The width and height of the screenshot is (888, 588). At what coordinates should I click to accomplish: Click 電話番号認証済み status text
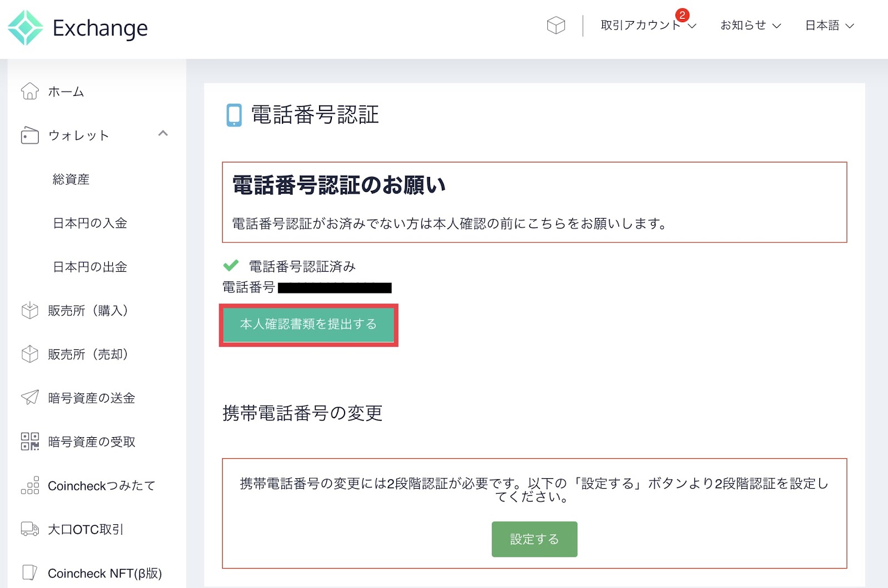coord(302,266)
